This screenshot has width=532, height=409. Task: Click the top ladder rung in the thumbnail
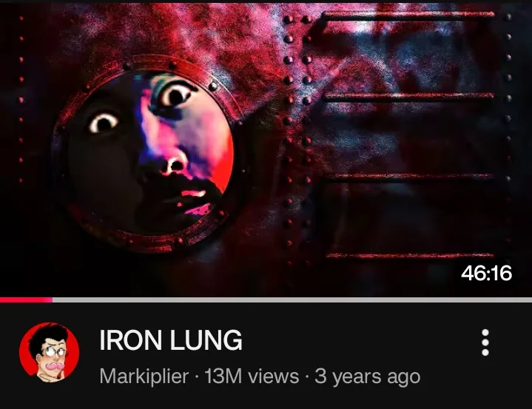pyautogui.click(x=409, y=15)
